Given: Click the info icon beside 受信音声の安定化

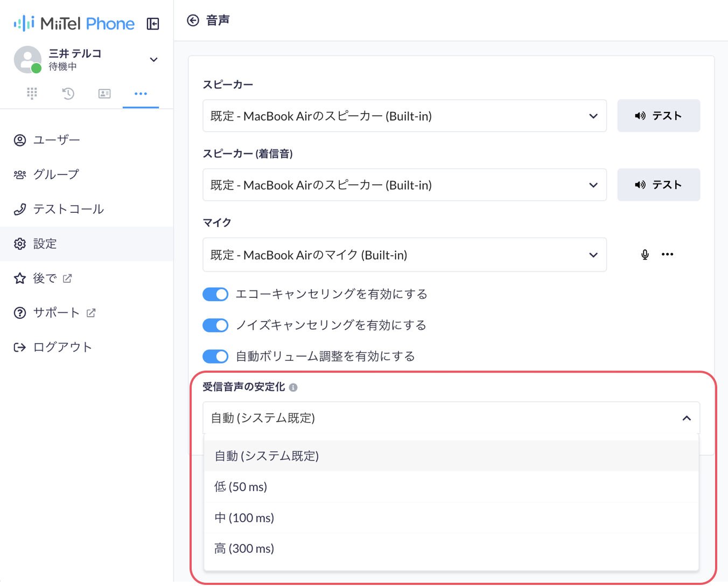Looking at the screenshot, I should click(293, 387).
